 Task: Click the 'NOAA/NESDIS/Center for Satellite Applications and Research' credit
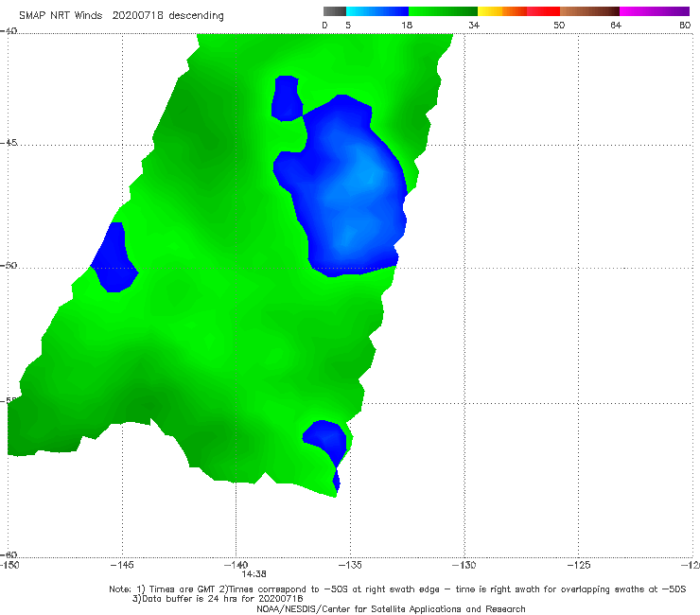[391, 608]
